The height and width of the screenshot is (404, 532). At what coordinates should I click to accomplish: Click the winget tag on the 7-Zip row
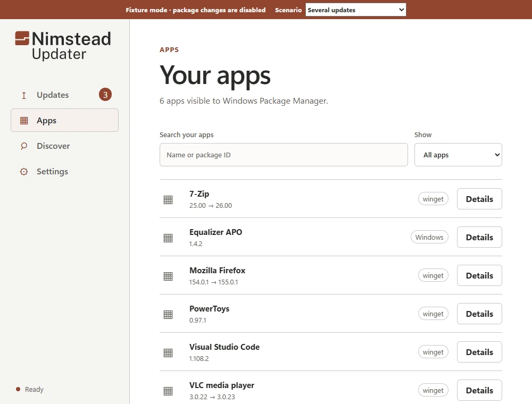(433, 199)
